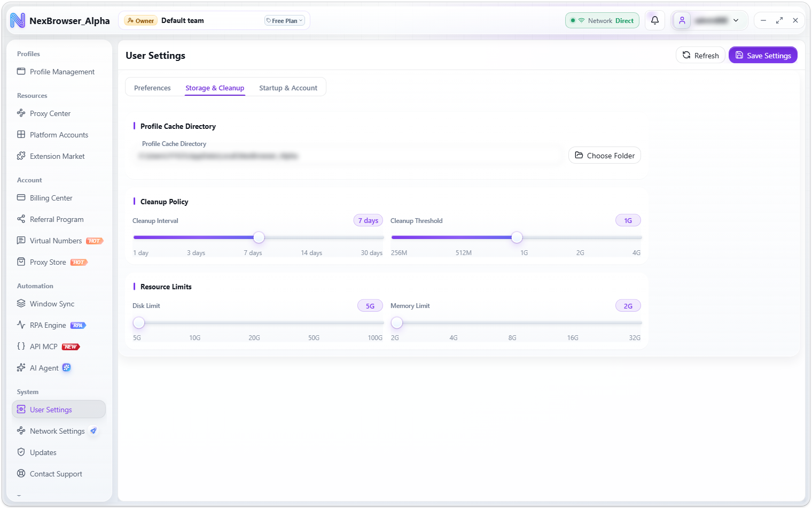Click the Memory Limit slider handle

pyautogui.click(x=397, y=322)
